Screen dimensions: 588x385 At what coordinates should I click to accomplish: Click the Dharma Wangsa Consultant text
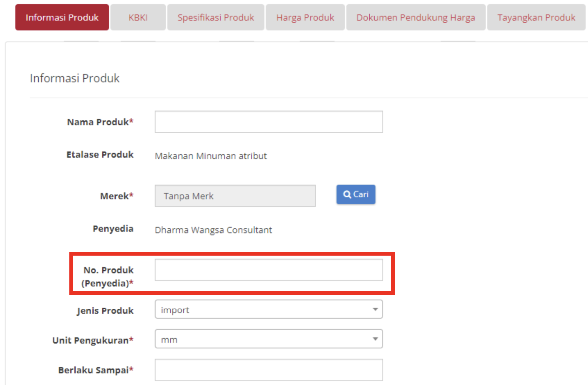click(213, 230)
